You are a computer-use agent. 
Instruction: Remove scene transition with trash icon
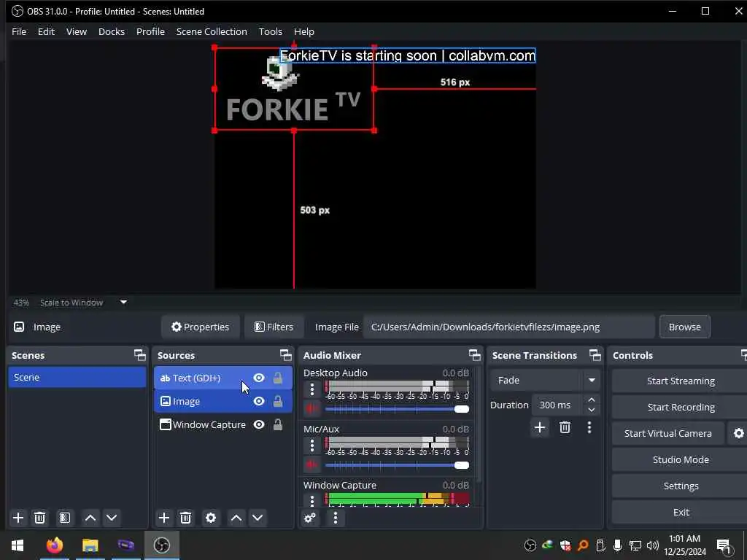[x=565, y=427]
